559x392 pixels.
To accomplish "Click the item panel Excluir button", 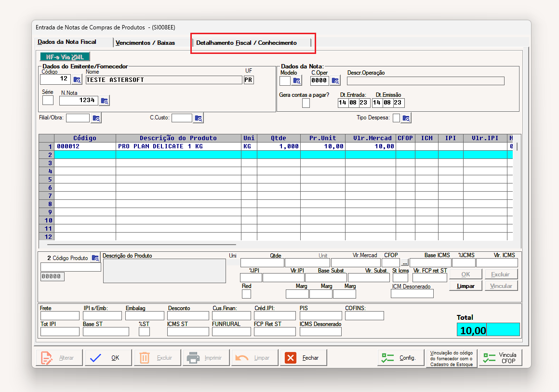I will [501, 274].
